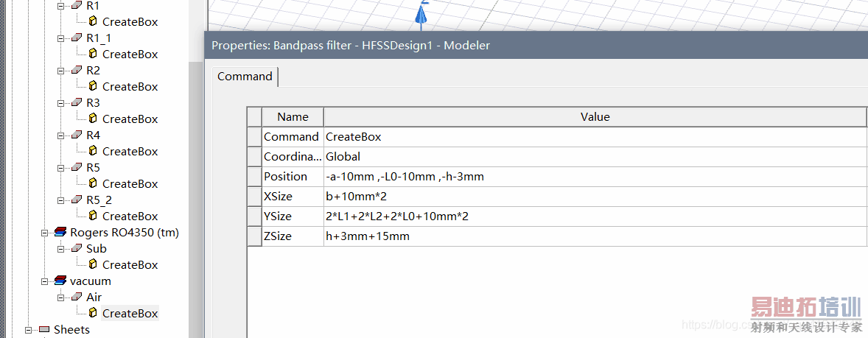This screenshot has height=338, width=868.
Task: Edit the XSize value b+10mm*2
Action: click(x=595, y=197)
